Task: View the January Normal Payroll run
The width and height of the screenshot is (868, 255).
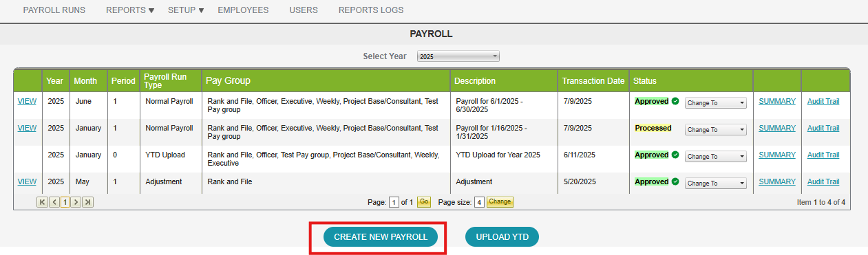Action: coord(27,128)
